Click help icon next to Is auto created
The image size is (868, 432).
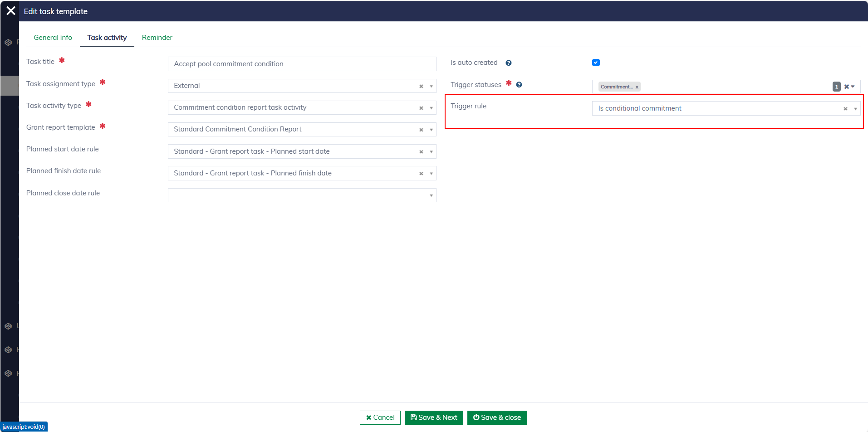tap(509, 63)
